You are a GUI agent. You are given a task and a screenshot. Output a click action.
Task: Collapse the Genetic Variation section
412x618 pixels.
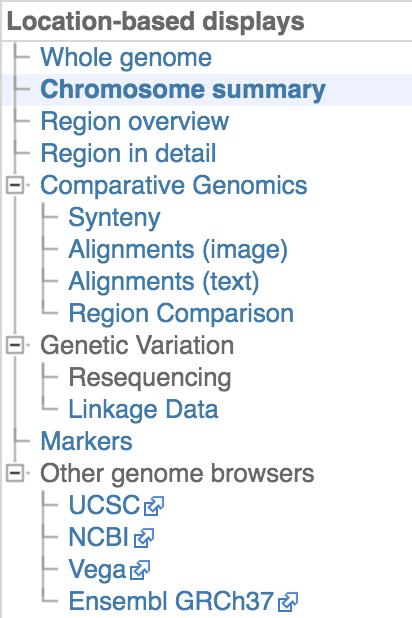pos(15,345)
